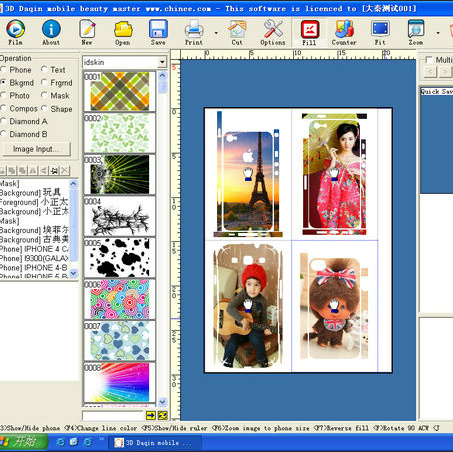Click the yellow swap-arrows icon below thumbnails

coord(163,415)
